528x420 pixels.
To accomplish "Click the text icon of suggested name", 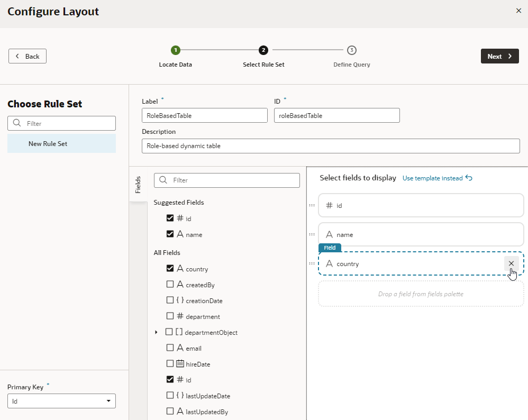I will click(180, 234).
